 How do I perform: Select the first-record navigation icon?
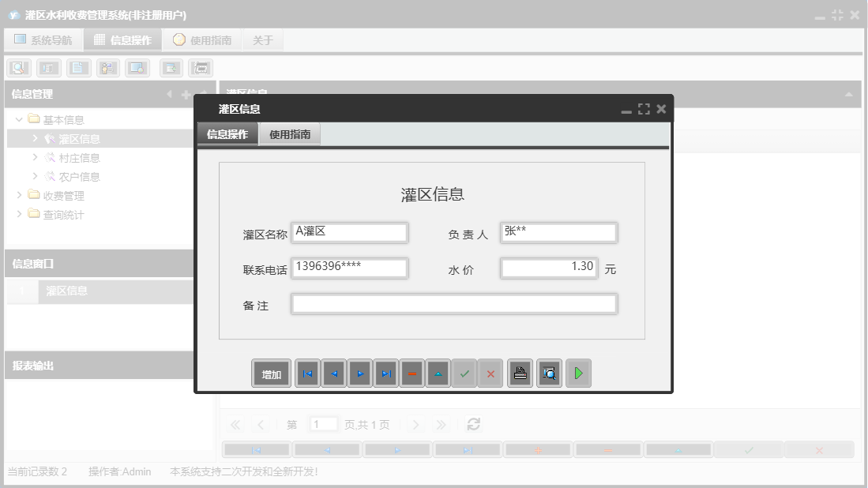[x=307, y=373]
